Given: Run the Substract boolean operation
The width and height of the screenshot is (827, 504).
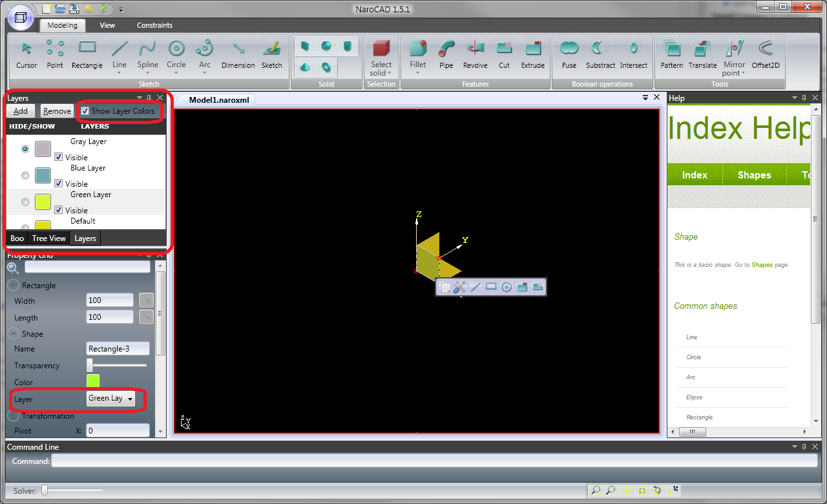Looking at the screenshot, I should point(601,54).
